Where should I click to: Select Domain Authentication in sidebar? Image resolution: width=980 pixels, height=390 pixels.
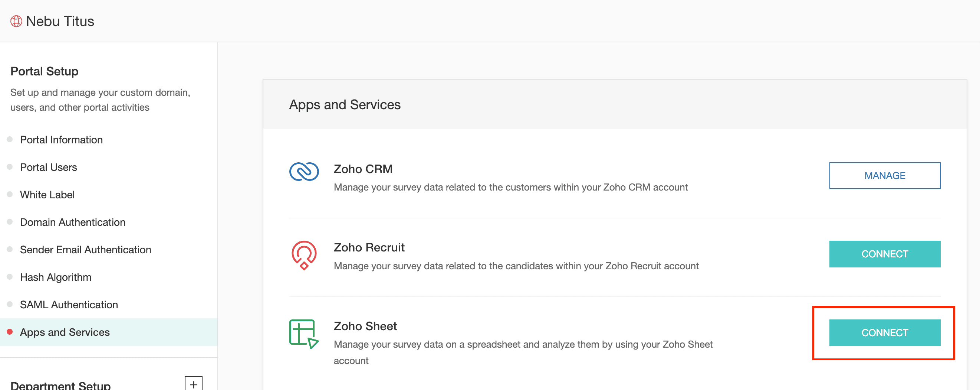(73, 222)
